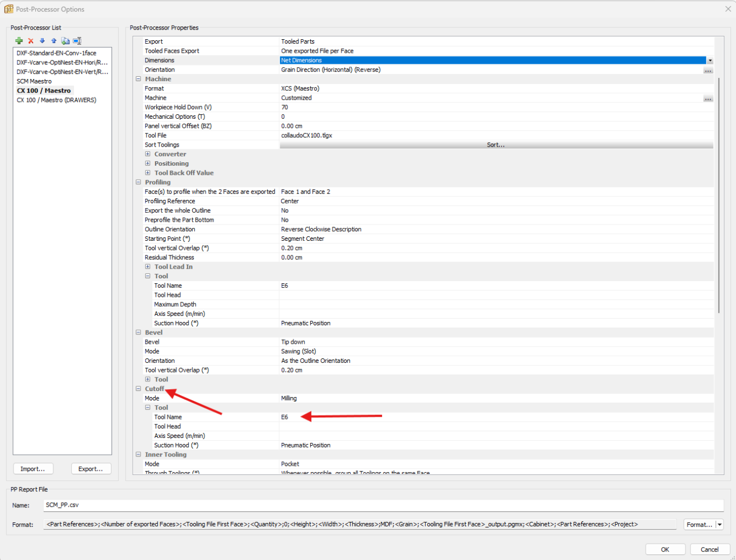Select CX 100 / Maestro (DRAWERS) entry
The width and height of the screenshot is (736, 560).
(x=57, y=100)
